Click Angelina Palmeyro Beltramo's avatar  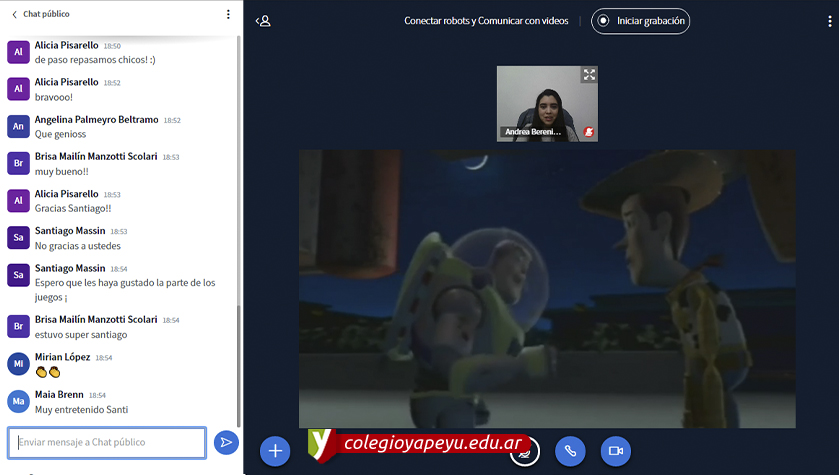click(18, 126)
